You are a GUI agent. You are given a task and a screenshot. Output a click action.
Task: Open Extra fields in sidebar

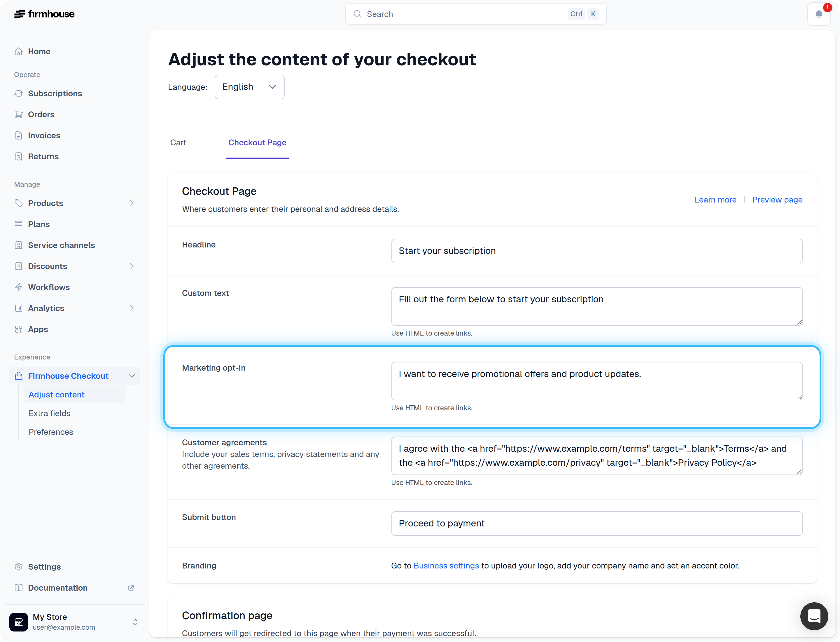tap(50, 413)
